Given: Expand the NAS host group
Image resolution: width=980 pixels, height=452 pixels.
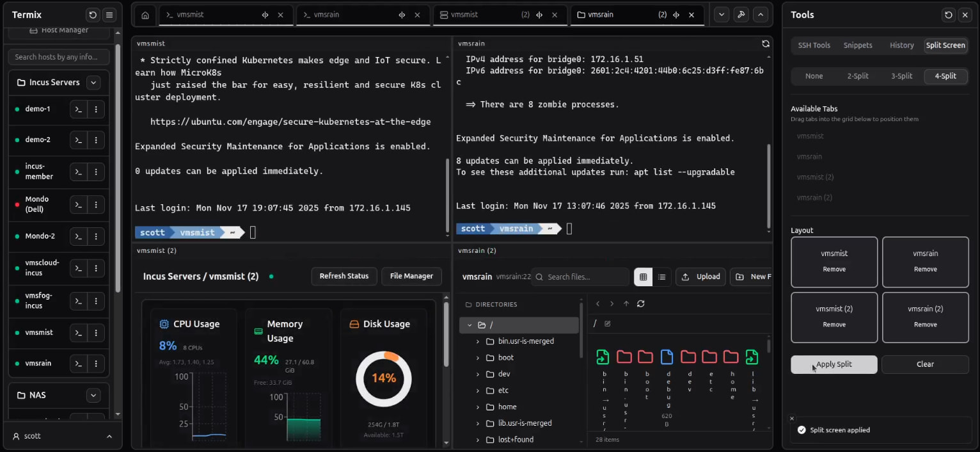Looking at the screenshot, I should coord(93,396).
